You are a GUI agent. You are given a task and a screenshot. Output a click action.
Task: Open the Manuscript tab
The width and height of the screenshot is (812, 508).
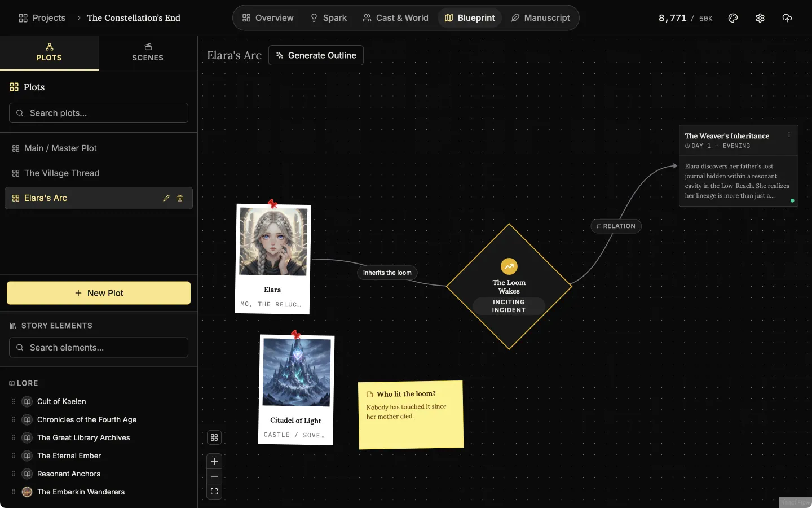click(540, 18)
